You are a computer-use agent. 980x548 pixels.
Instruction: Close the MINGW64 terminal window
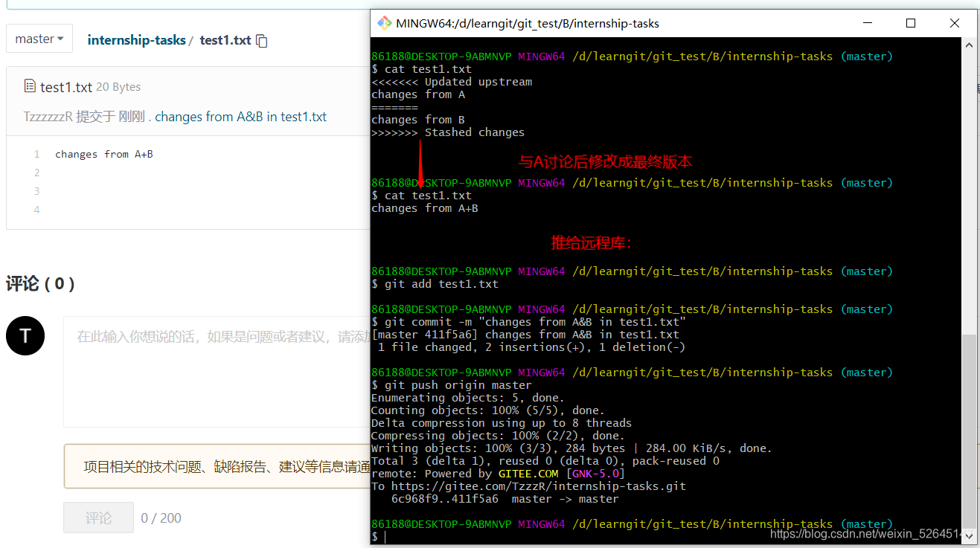click(955, 23)
